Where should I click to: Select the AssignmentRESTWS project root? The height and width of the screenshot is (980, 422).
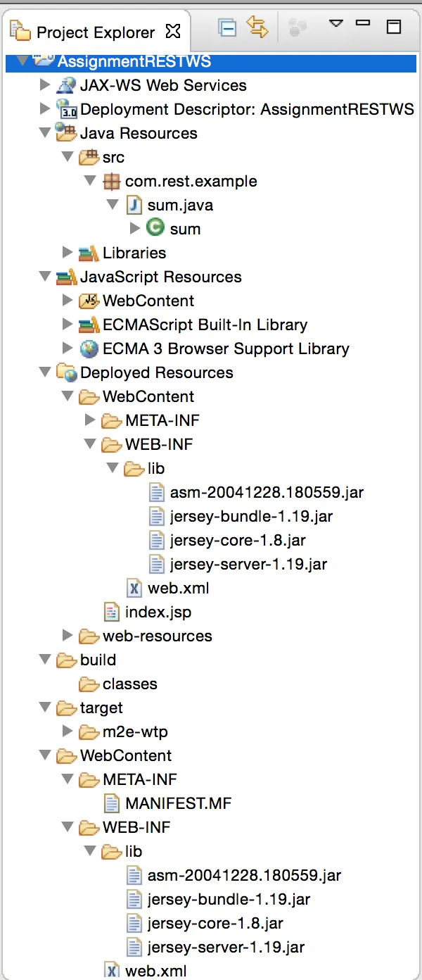[134, 61]
